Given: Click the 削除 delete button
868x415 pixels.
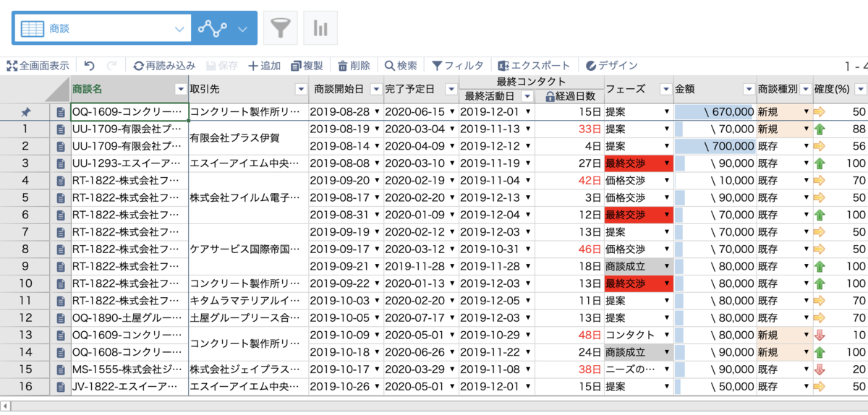Looking at the screenshot, I should 354,66.
